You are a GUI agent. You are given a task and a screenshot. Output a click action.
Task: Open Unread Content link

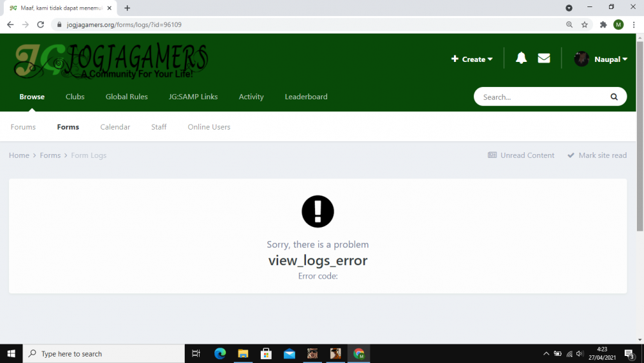tap(521, 155)
